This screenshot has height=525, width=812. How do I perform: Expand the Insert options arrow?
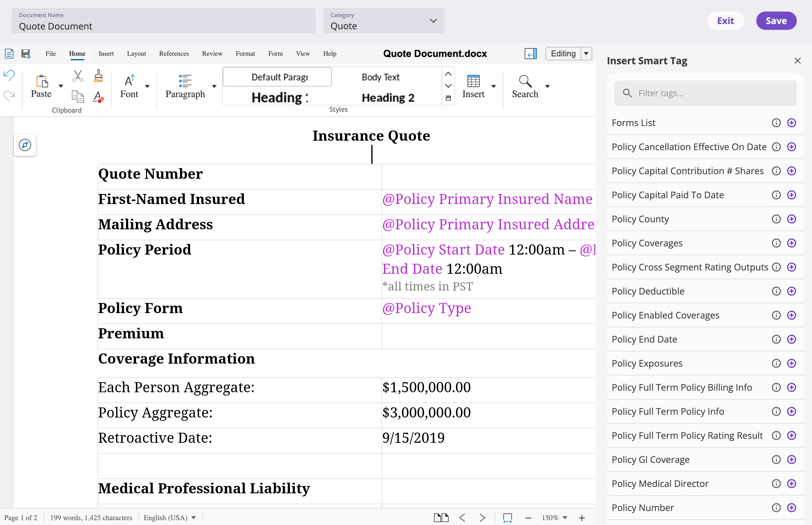coord(493,86)
